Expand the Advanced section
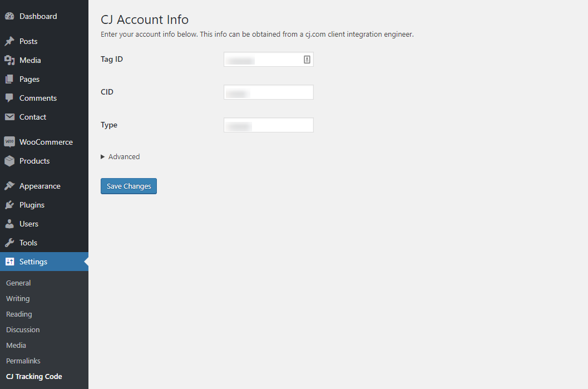This screenshot has width=588, height=389. coord(120,157)
